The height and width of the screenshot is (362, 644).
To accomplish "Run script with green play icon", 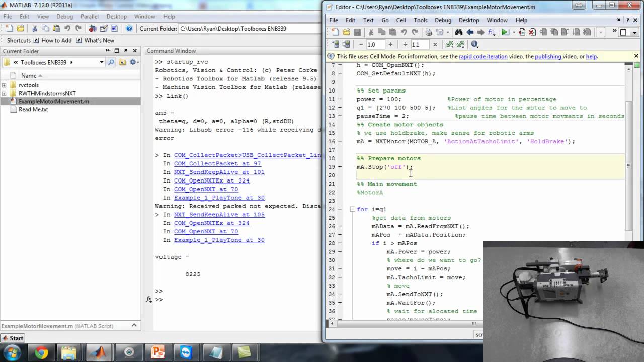I will click(505, 32).
